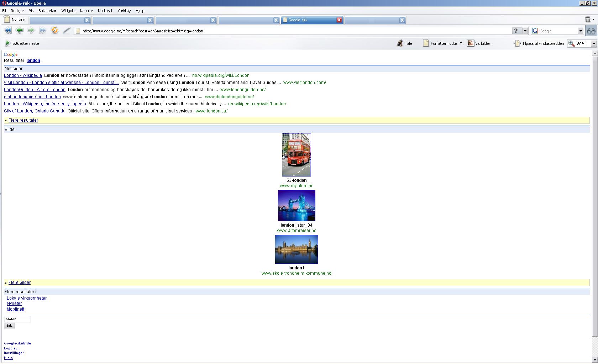Viewport: 598px width, 364px height.
Task: Open the Fil menu
Action: coord(4,11)
